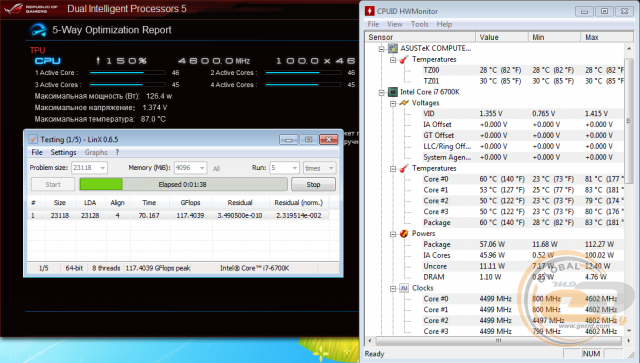This screenshot has height=363, width=640.
Task: Collapse the Powers branch
Action: tap(393, 234)
